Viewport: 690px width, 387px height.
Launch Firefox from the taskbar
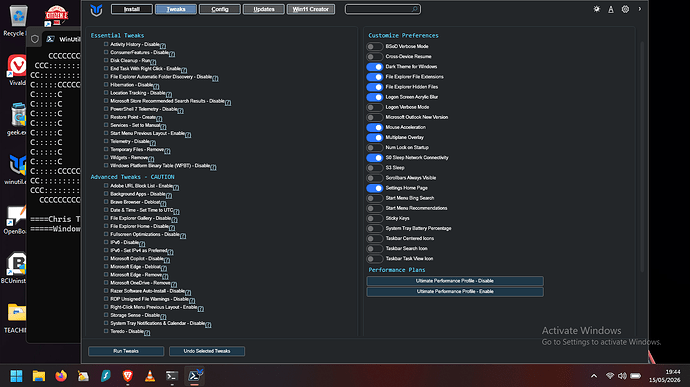(x=61, y=376)
